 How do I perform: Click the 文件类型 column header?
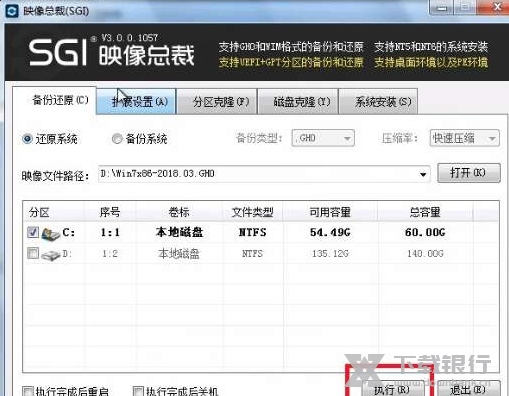(x=252, y=212)
